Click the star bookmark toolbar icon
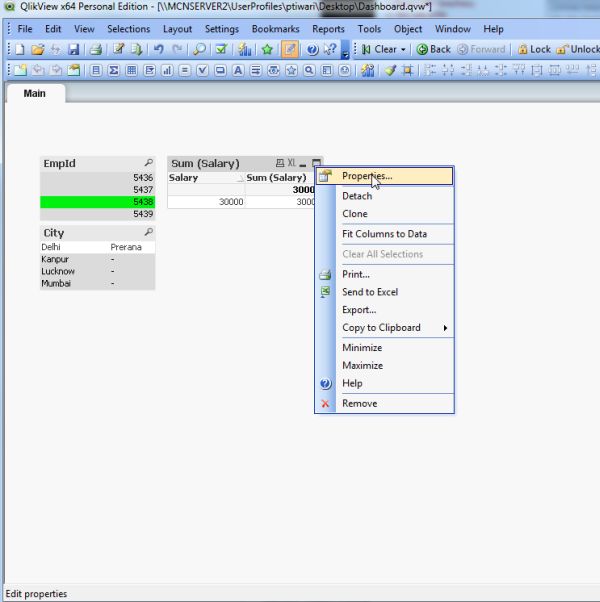600x602 pixels. click(267, 49)
